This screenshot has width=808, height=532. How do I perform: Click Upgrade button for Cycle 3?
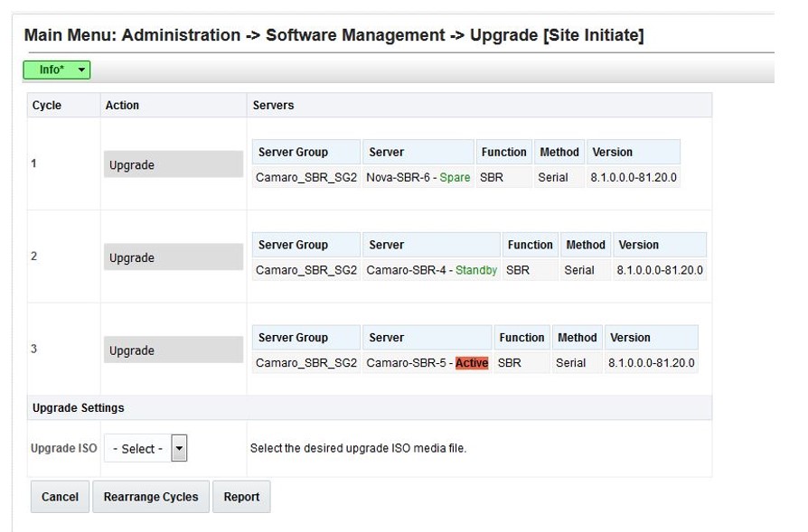pyautogui.click(x=173, y=350)
